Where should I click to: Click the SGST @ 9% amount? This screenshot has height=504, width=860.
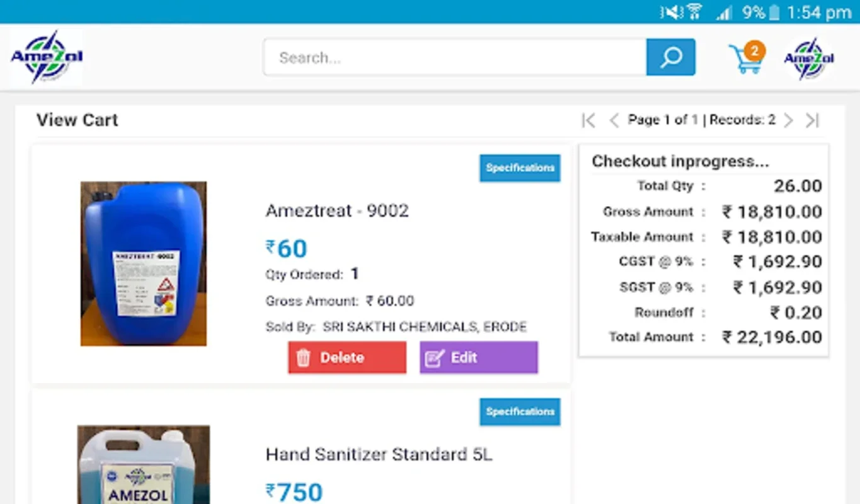[777, 288]
